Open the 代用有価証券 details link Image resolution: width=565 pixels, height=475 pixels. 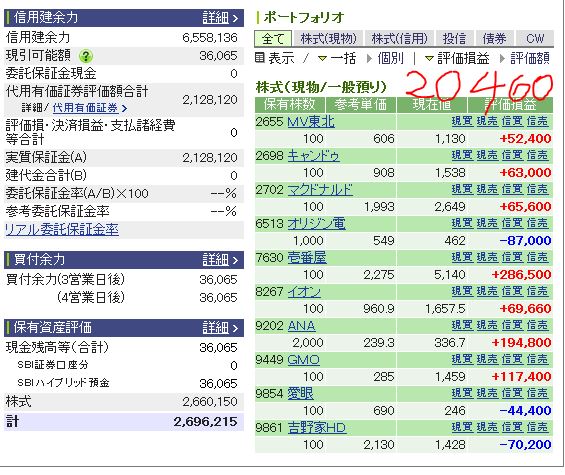(x=89, y=108)
